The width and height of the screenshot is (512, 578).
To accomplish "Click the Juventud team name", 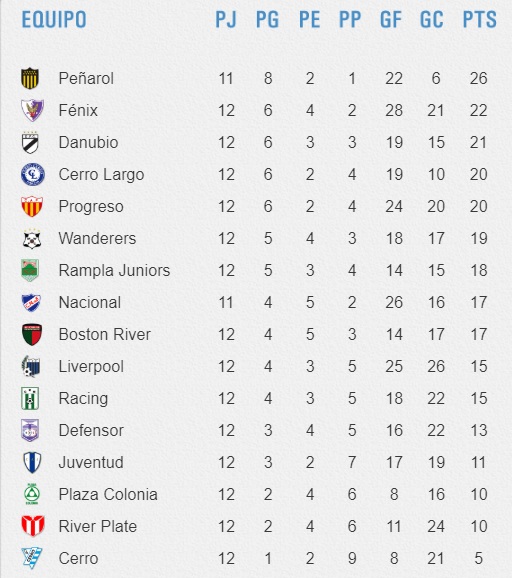I will [x=91, y=462].
